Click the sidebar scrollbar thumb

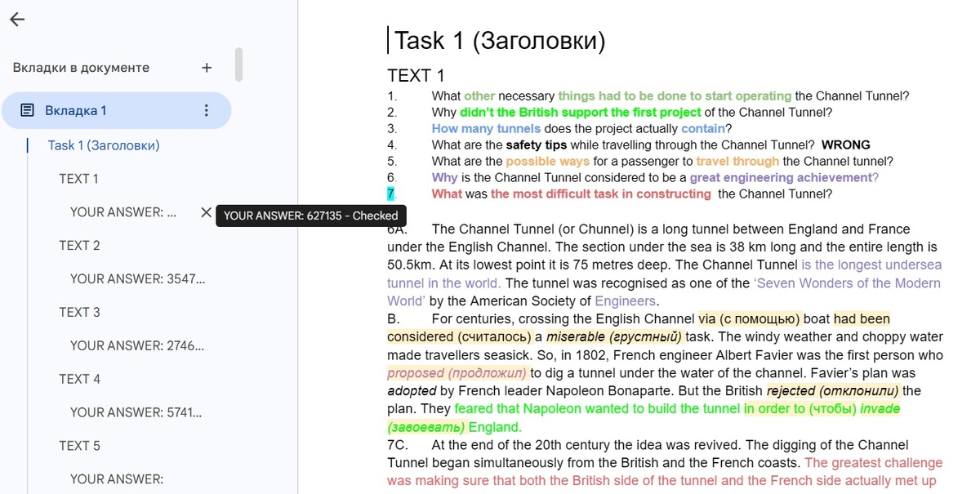click(238, 65)
